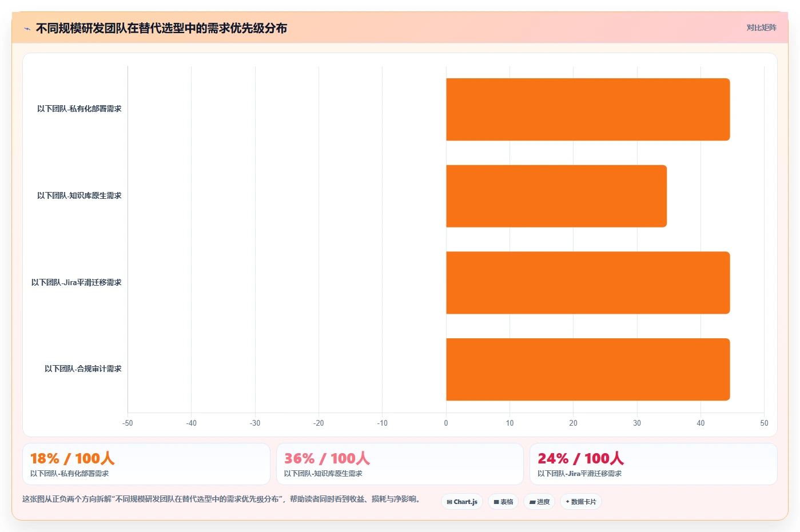Click the small icon beside the chart title
Viewport: 800px width, 532px height.
click(27, 29)
